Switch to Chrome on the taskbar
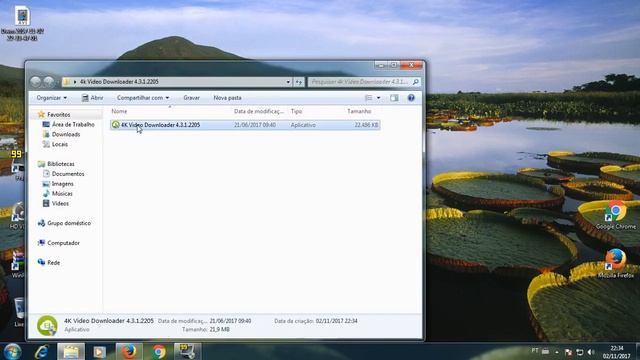 click(159, 351)
